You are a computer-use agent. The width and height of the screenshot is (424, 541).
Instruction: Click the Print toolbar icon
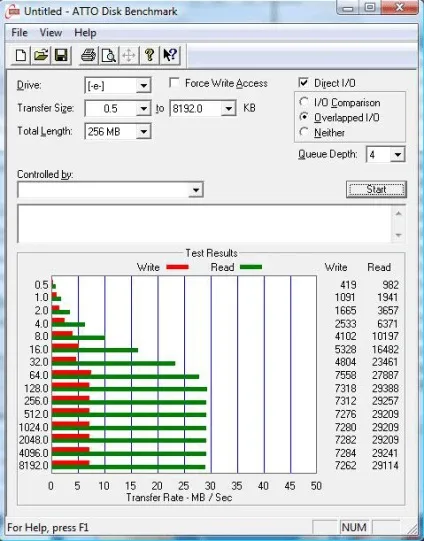tap(88, 55)
